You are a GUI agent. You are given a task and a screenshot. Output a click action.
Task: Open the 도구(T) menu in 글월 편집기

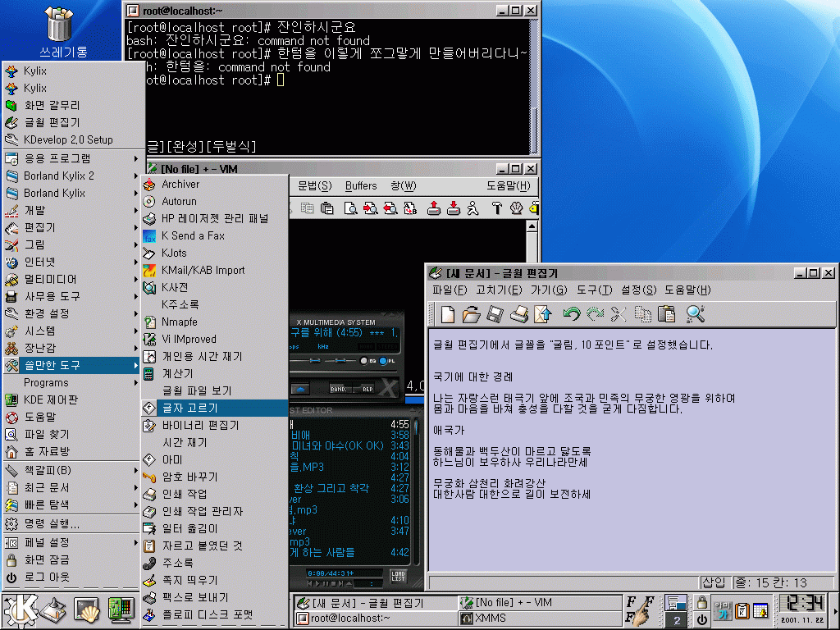594,290
